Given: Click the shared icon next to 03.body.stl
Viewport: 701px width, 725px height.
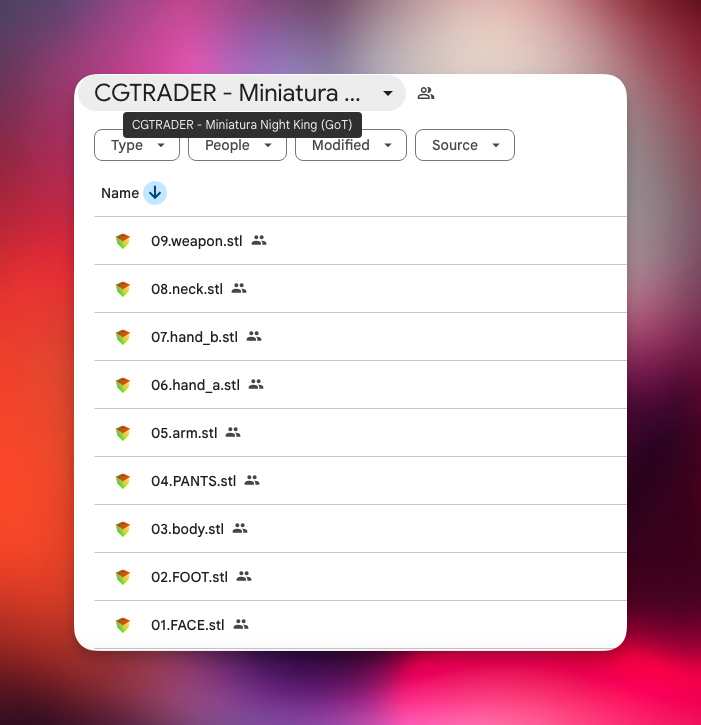Looking at the screenshot, I should click(x=240, y=528).
